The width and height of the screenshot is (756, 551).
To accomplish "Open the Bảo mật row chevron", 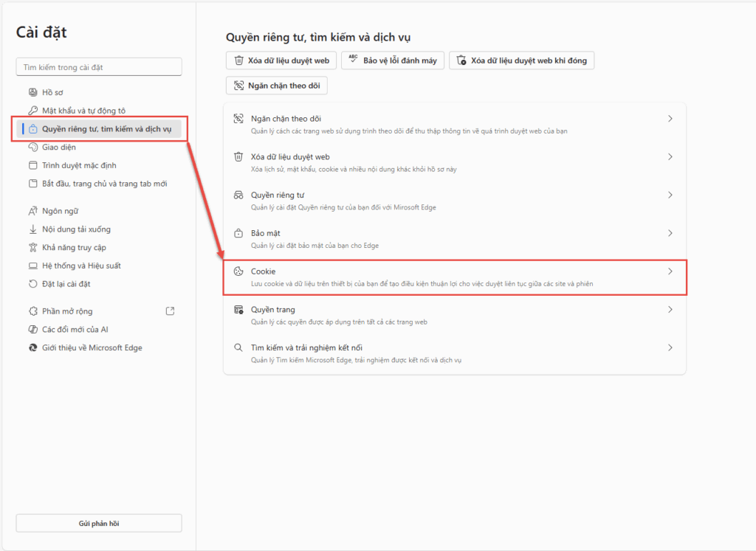I will [x=670, y=233].
